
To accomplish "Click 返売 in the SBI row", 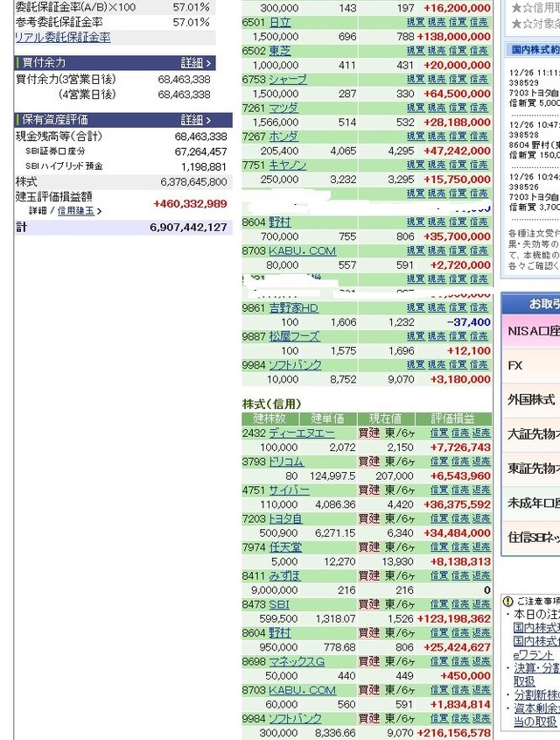I will tap(481, 604).
